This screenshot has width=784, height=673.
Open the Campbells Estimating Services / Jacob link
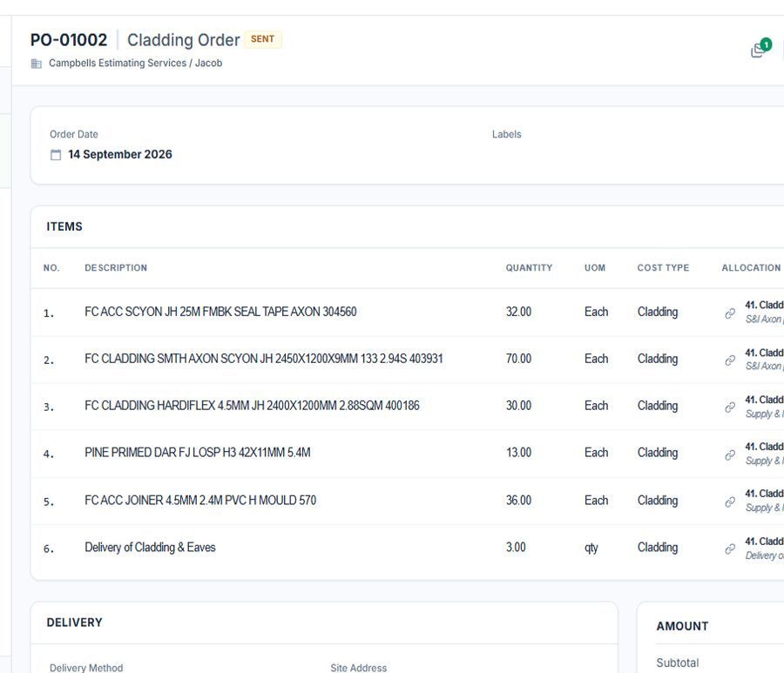[x=136, y=63]
